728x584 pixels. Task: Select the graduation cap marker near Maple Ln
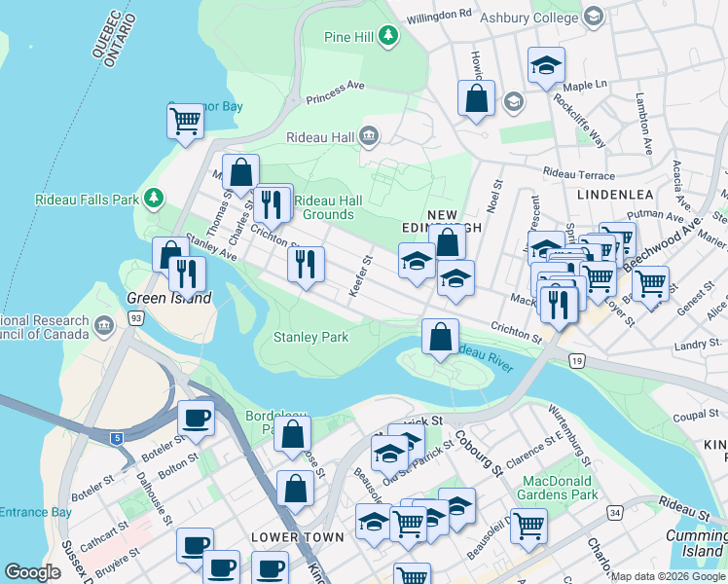pyautogui.click(x=546, y=67)
